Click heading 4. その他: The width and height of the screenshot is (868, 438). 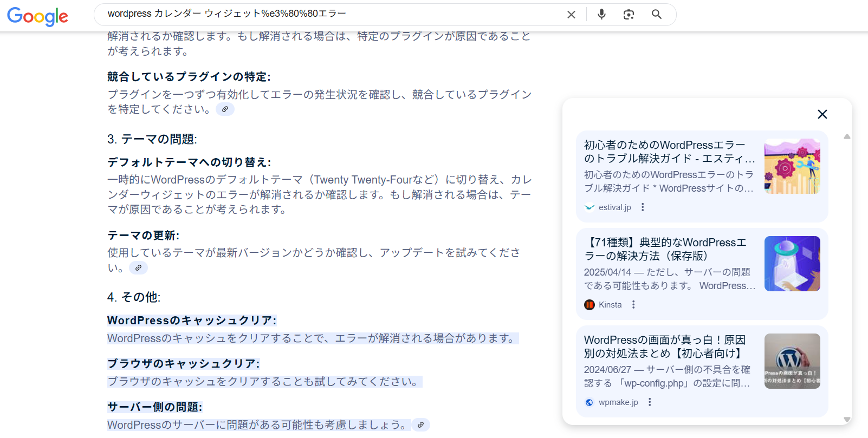[134, 297]
